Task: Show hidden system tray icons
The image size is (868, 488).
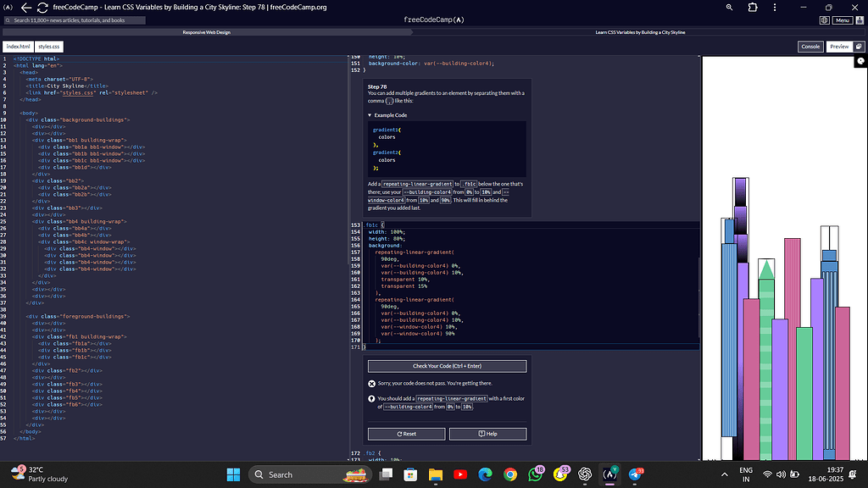Action: pos(723,475)
